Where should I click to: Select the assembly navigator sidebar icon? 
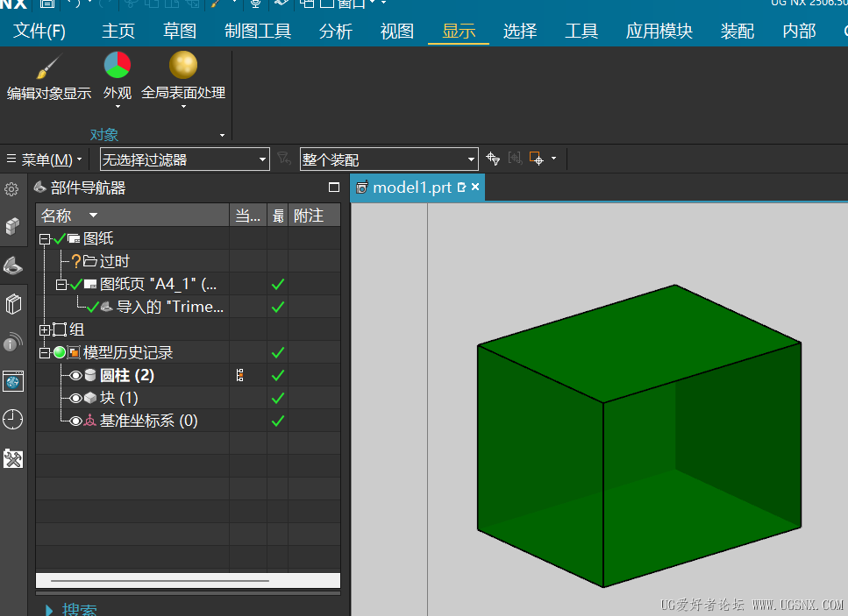(12, 226)
